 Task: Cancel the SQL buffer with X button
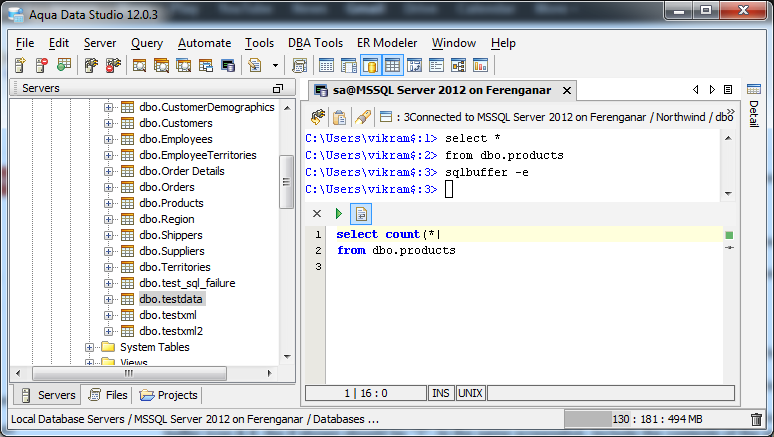[317, 213]
